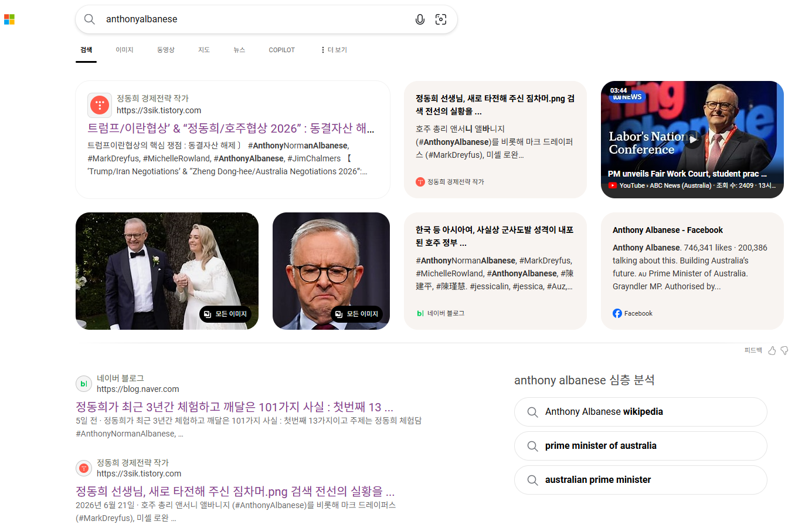Click the Microsoft logo icon
This screenshot has height=531, width=812.
9,19
